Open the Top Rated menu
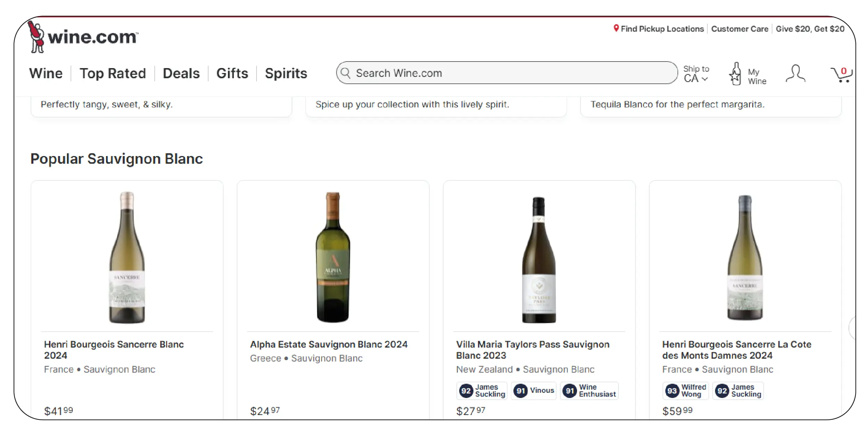The width and height of the screenshot is (868, 431). [x=113, y=73]
